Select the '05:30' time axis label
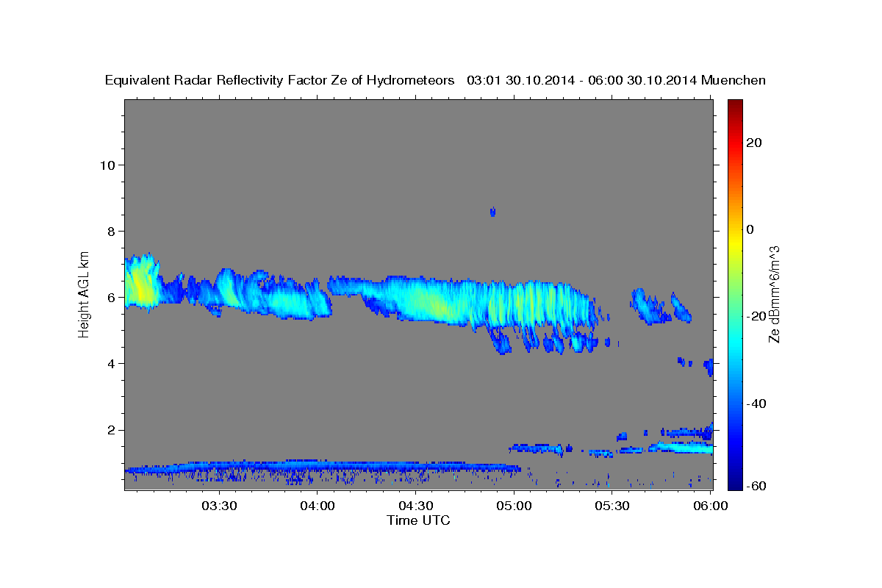The width and height of the screenshot is (882, 588). point(612,506)
